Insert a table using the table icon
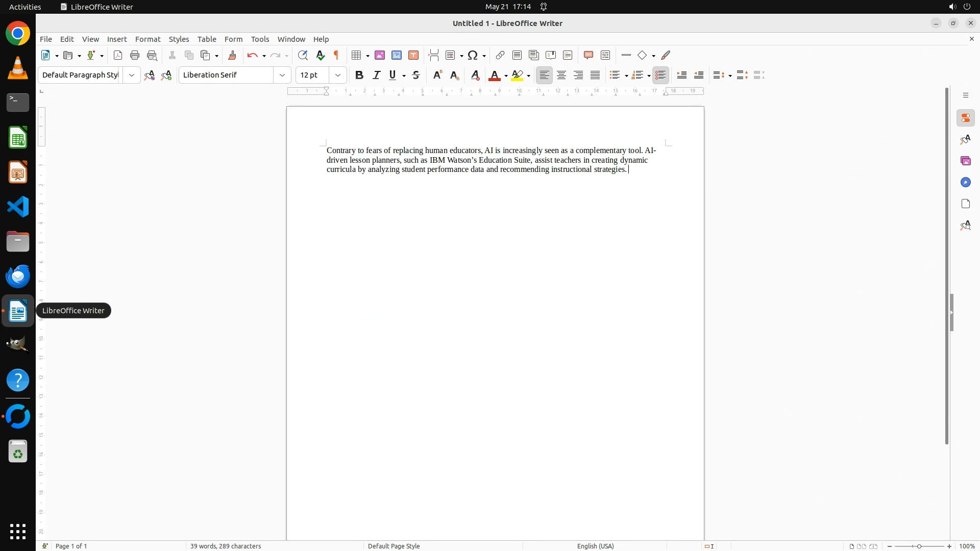Viewport: 980px width, 551px height. (x=357, y=55)
